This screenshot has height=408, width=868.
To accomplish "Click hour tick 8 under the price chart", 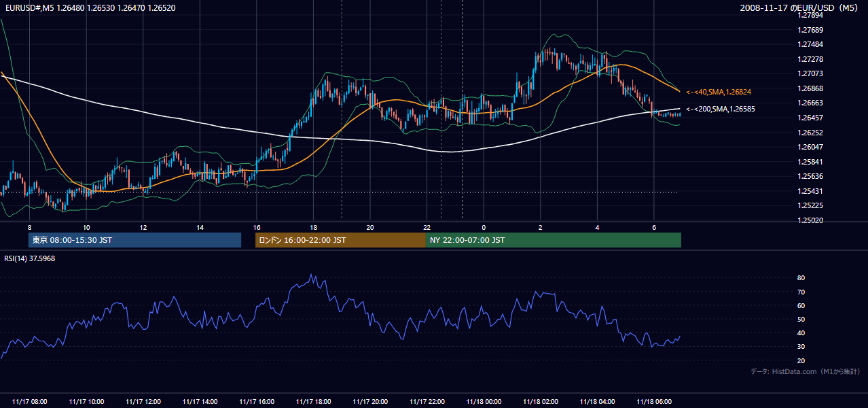I will (29, 227).
